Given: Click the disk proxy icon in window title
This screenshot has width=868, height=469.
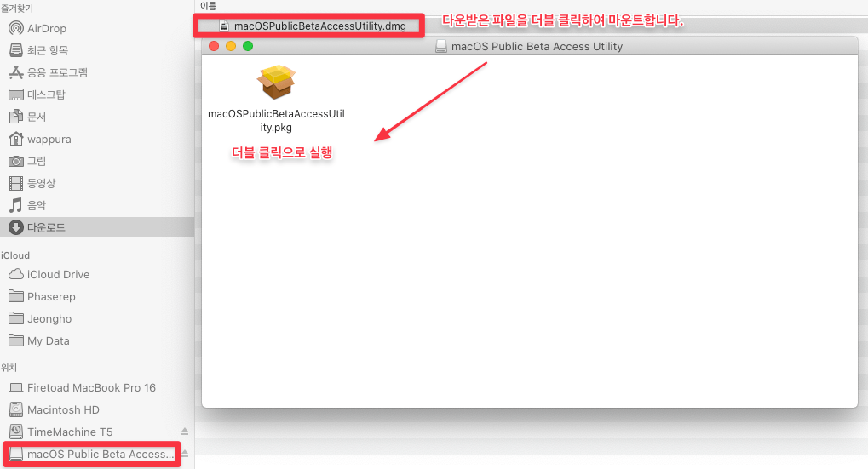Looking at the screenshot, I should tap(440, 47).
